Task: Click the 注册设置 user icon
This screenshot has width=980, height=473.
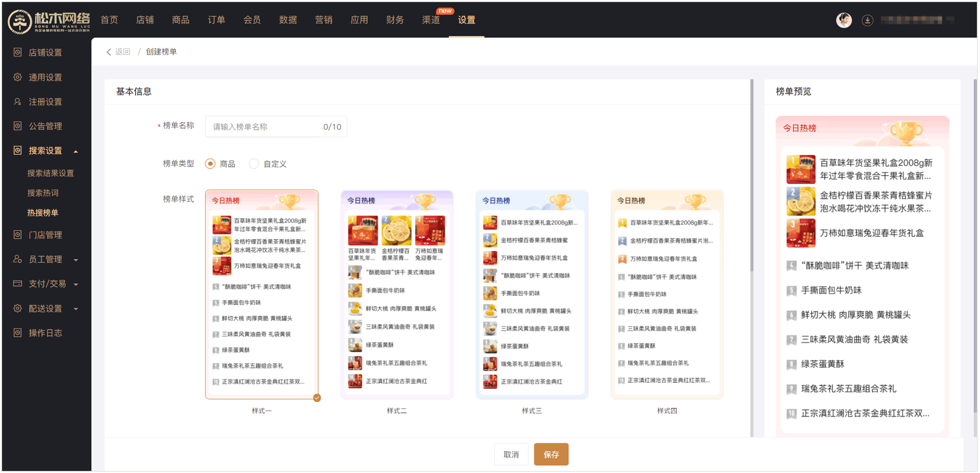Action: coord(17,101)
